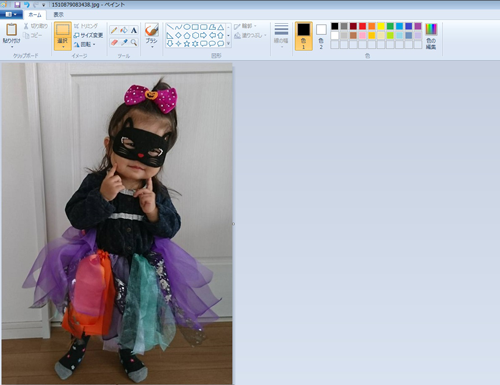Click the Save icon in title bar
Viewport: 500px width, 385px height.
pos(17,5)
